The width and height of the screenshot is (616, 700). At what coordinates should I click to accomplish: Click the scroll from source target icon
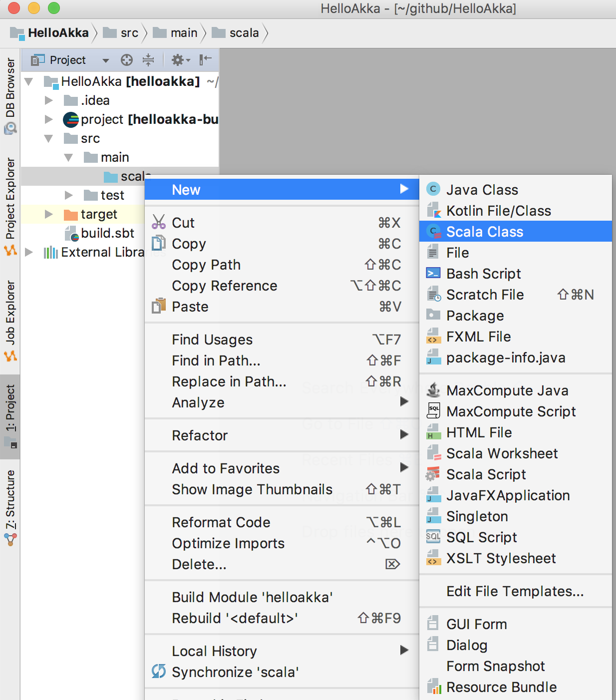click(x=127, y=60)
